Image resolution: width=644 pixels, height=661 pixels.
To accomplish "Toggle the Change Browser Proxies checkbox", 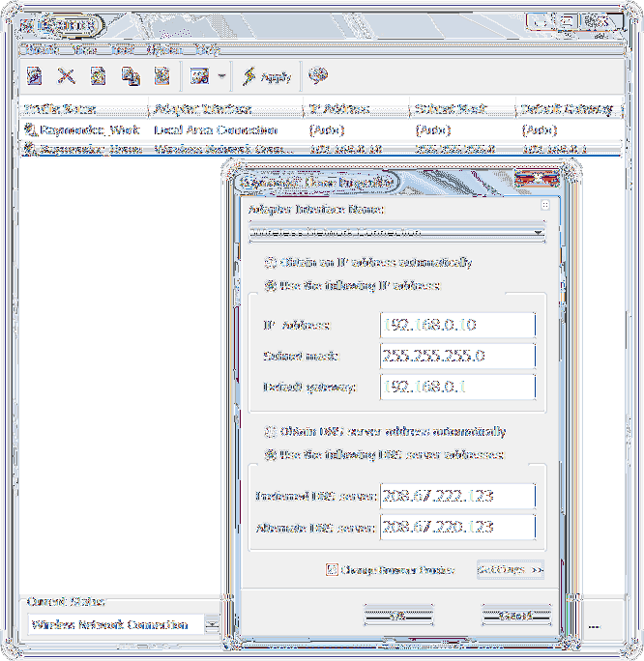I will [332, 570].
